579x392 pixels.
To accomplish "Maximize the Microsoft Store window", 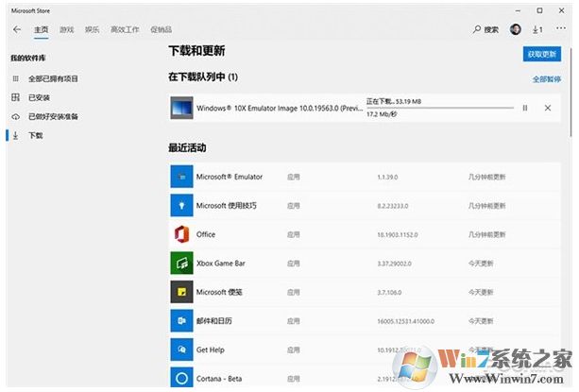I will point(539,10).
